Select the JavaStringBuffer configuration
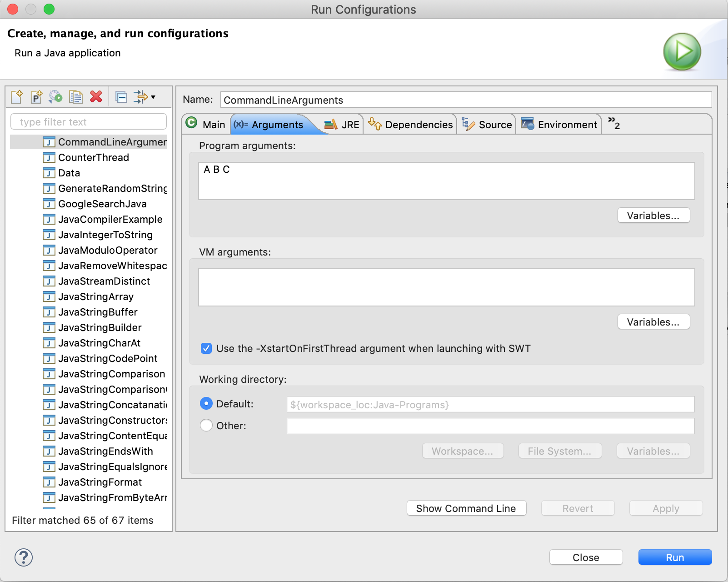This screenshot has width=728, height=582. [x=90, y=312]
